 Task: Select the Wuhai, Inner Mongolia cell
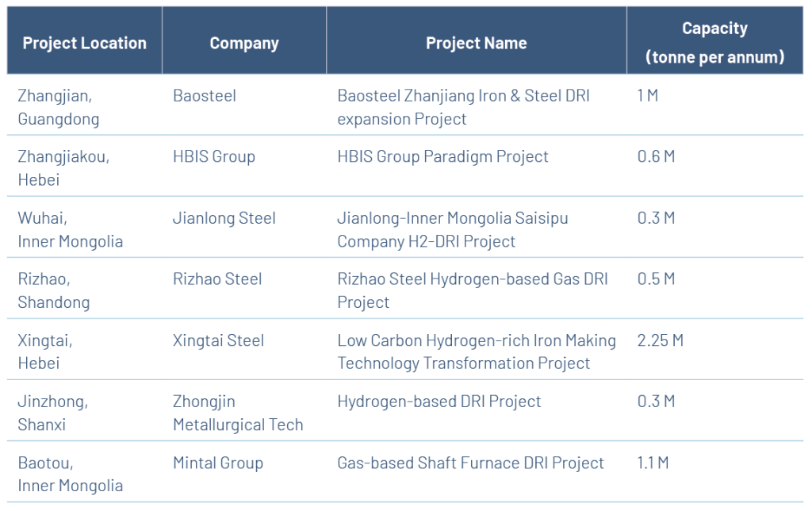click(x=70, y=229)
